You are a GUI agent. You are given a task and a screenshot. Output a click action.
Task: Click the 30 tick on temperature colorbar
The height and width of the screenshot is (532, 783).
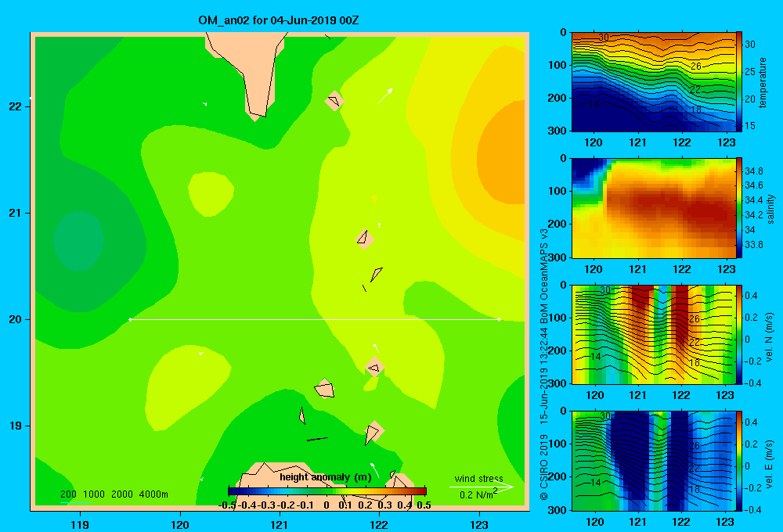[x=750, y=45]
